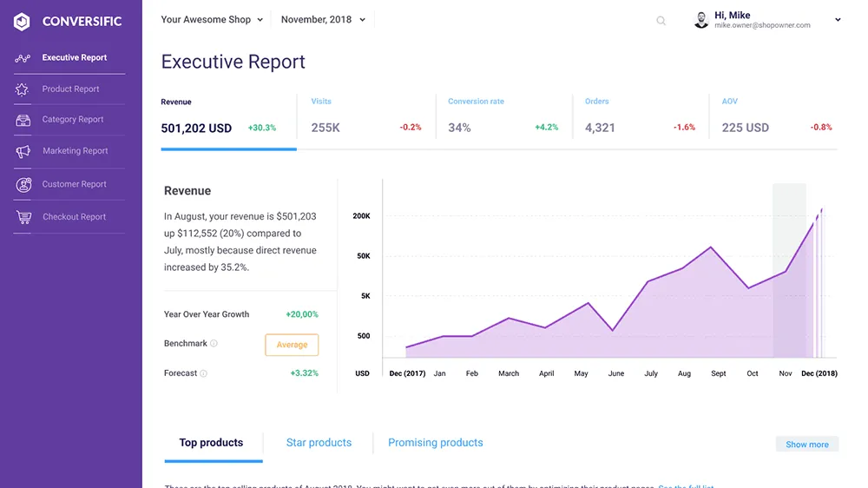Click the Dec (2017) axis label
This screenshot has height=488, width=868.
click(x=407, y=374)
